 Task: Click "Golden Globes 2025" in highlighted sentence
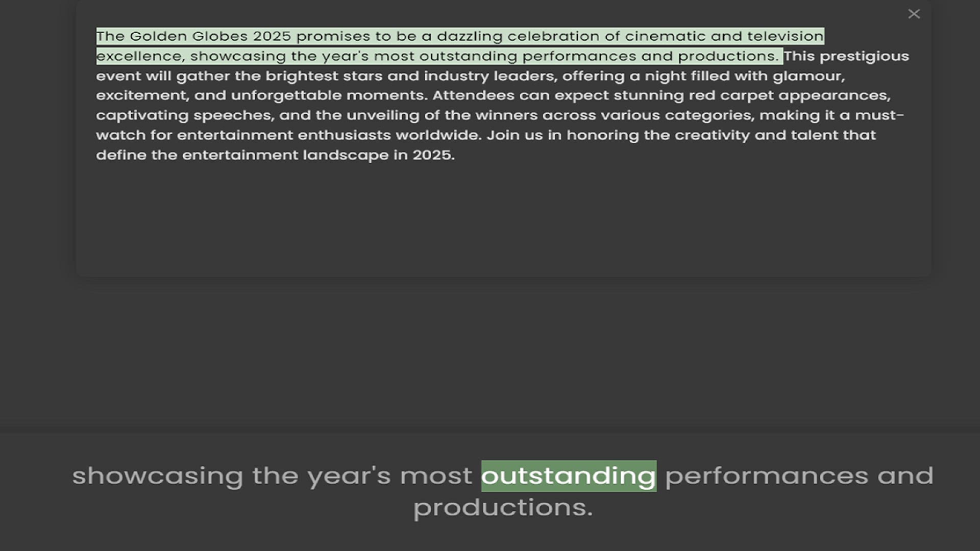pyautogui.click(x=210, y=36)
